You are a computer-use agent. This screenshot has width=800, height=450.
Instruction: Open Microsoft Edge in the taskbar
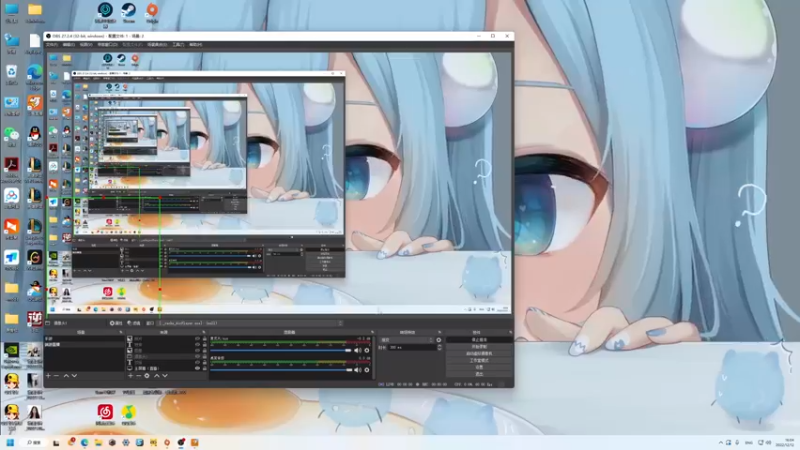coord(84,442)
